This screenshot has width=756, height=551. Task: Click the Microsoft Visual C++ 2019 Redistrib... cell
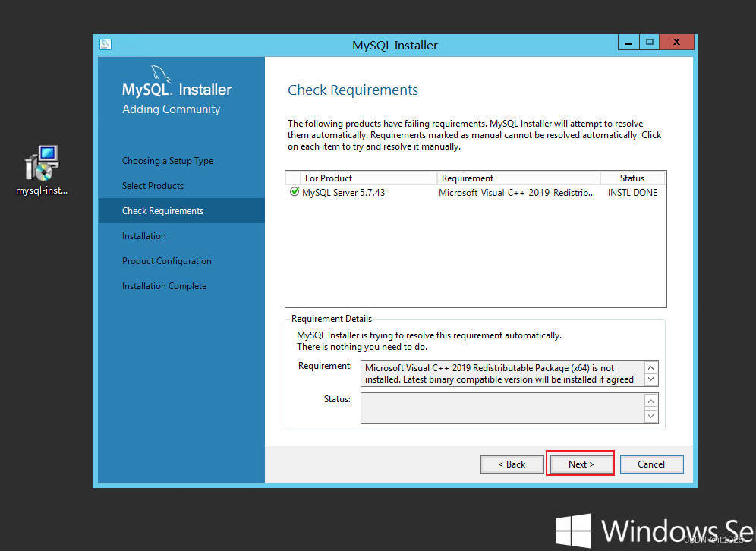[x=516, y=192]
